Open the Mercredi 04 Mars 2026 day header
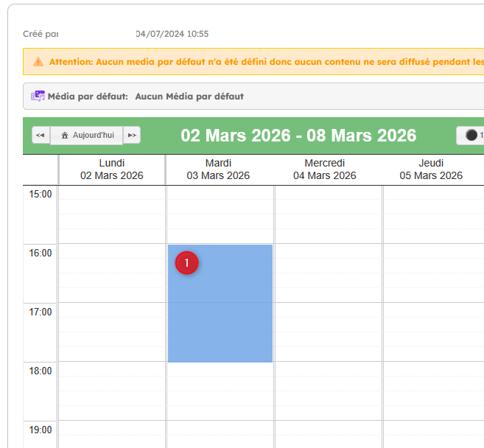Image resolution: width=484 pixels, height=448 pixels. 325,169
